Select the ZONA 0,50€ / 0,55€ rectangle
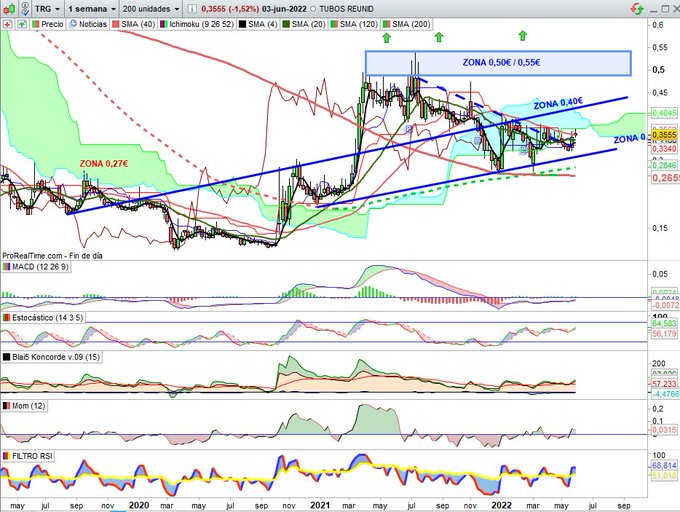 click(x=498, y=63)
